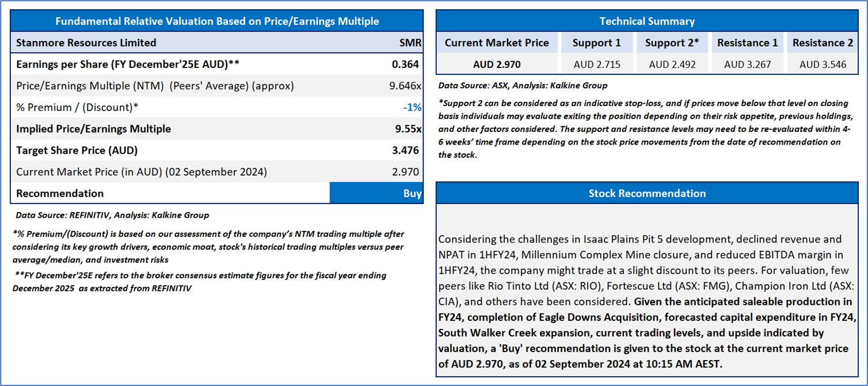The width and height of the screenshot is (868, 386).
Task: Click the Fundamental Relative Valuation table header
Action: pos(217,21)
